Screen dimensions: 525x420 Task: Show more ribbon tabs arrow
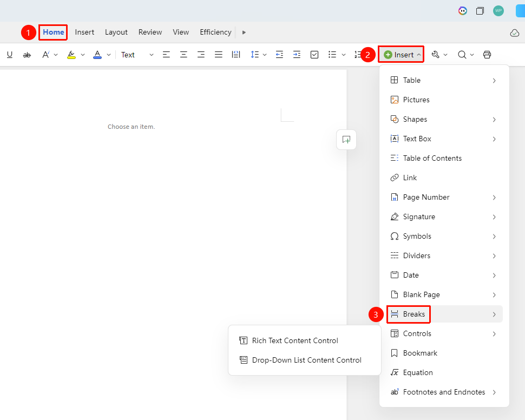click(244, 32)
